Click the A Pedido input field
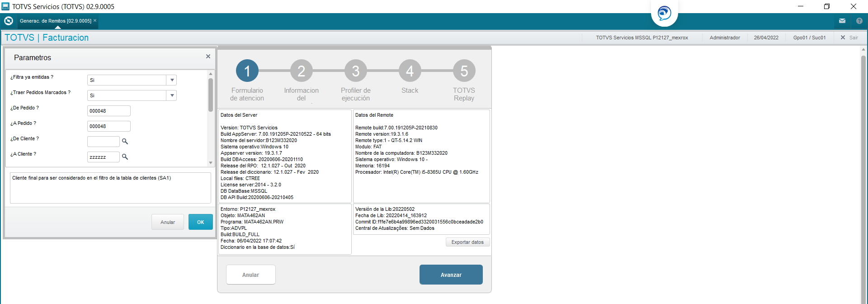 [x=108, y=126]
